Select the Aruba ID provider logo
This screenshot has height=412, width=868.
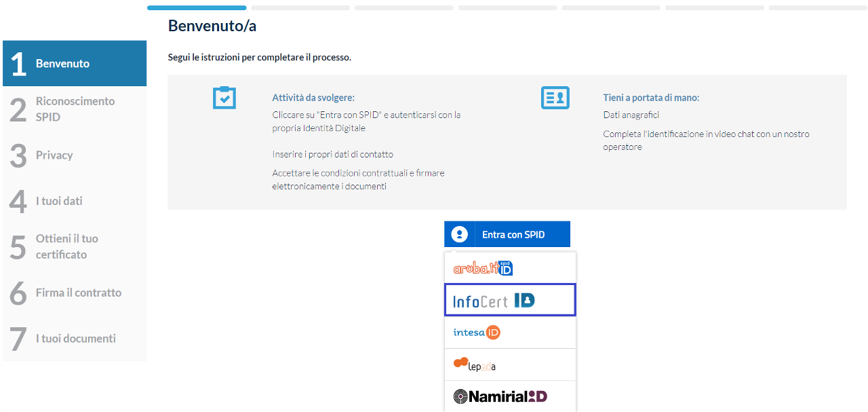click(x=483, y=268)
